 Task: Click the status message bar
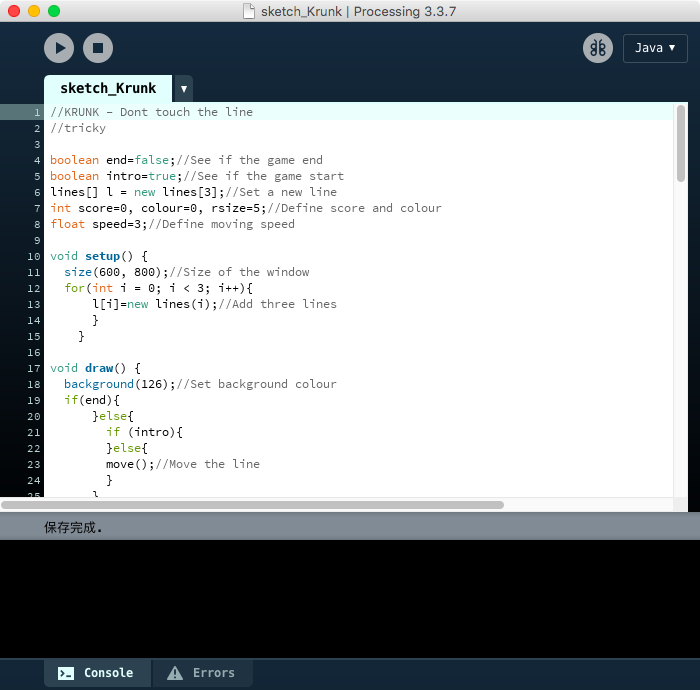click(350, 526)
